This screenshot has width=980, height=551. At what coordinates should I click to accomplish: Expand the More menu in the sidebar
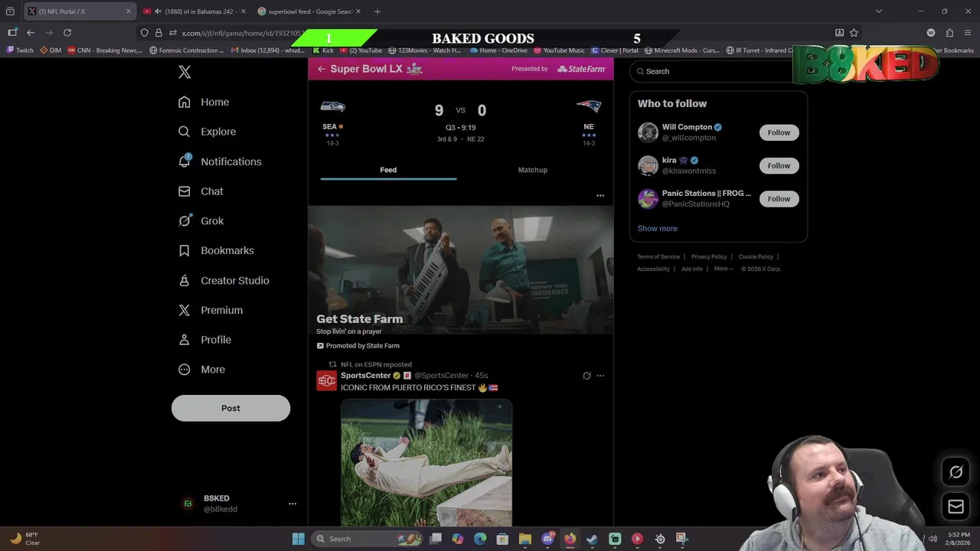(x=201, y=370)
